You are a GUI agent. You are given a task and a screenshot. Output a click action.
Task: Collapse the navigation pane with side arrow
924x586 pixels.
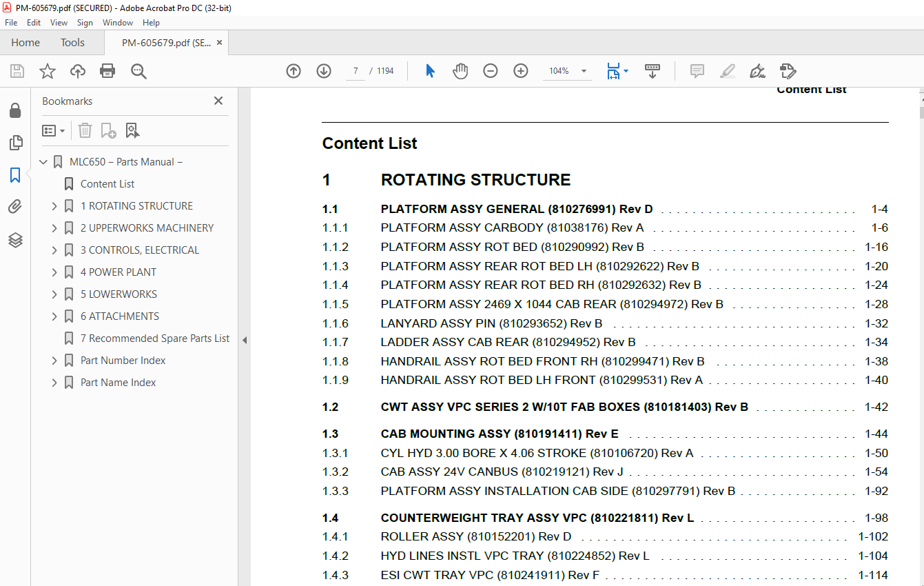244,340
